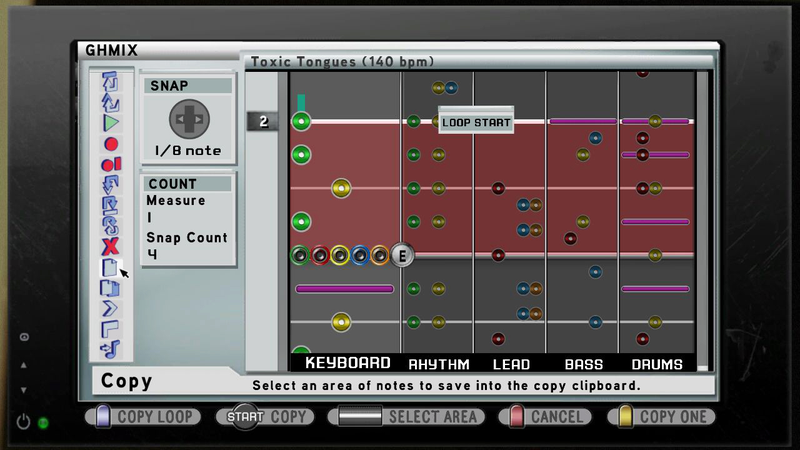Select the music note with arrow tool
This screenshot has width=800, height=450.
110,349
